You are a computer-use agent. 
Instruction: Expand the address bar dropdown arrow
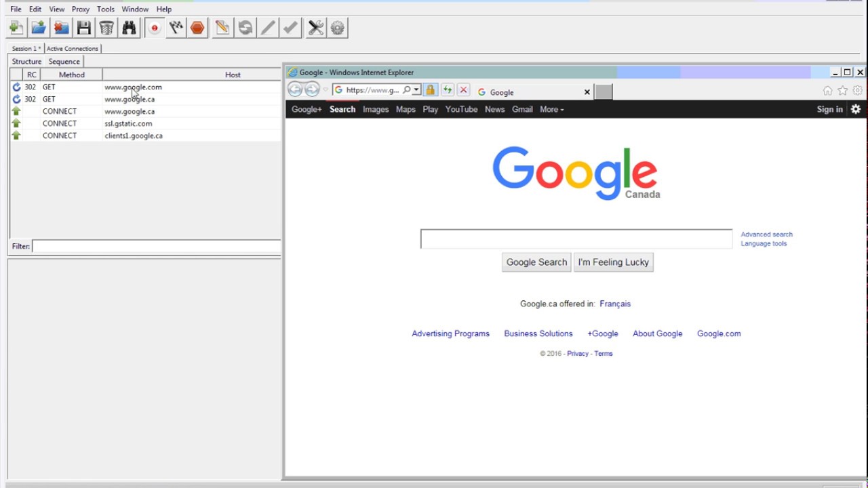pyautogui.click(x=416, y=89)
